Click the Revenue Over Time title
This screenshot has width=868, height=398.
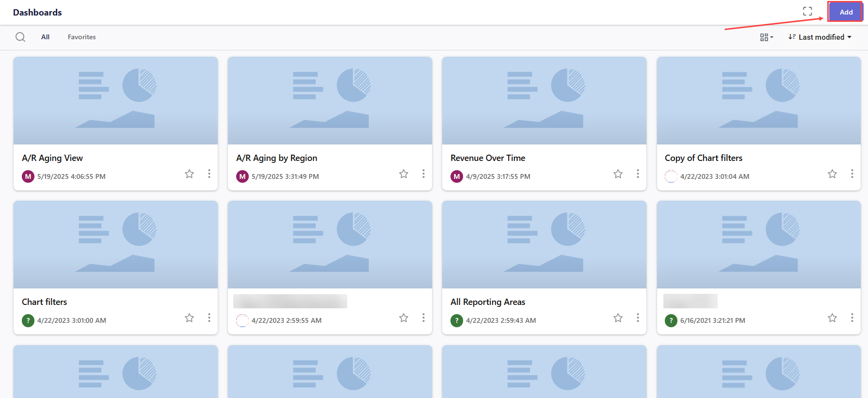click(488, 158)
